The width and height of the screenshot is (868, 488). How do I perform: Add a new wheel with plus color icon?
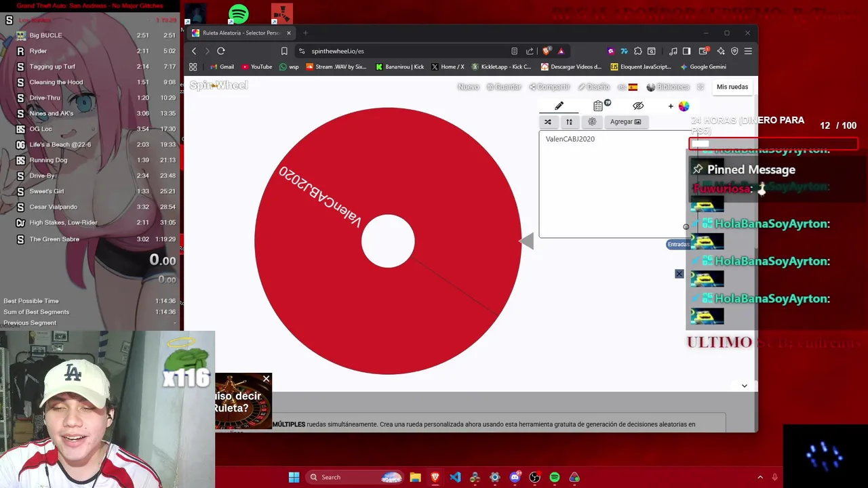click(x=678, y=106)
